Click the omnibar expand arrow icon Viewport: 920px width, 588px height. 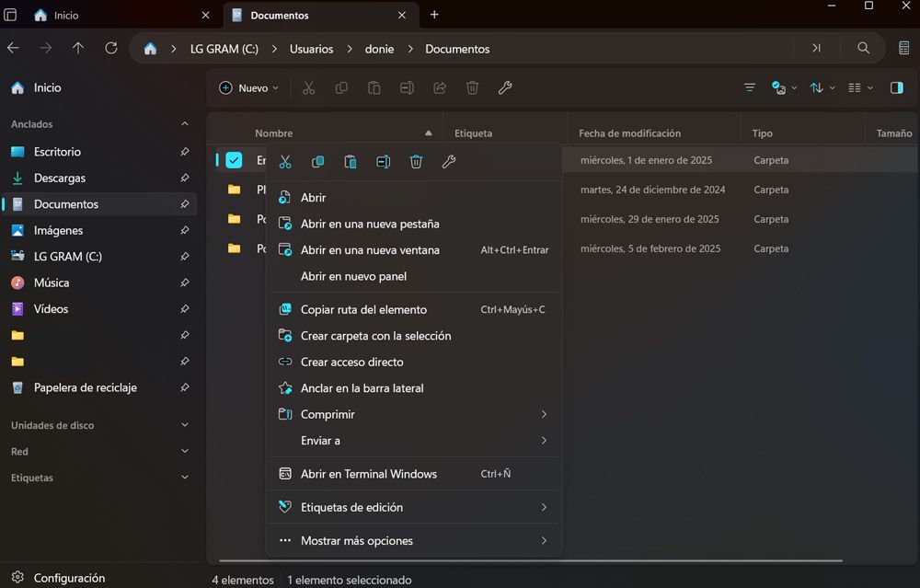[816, 48]
